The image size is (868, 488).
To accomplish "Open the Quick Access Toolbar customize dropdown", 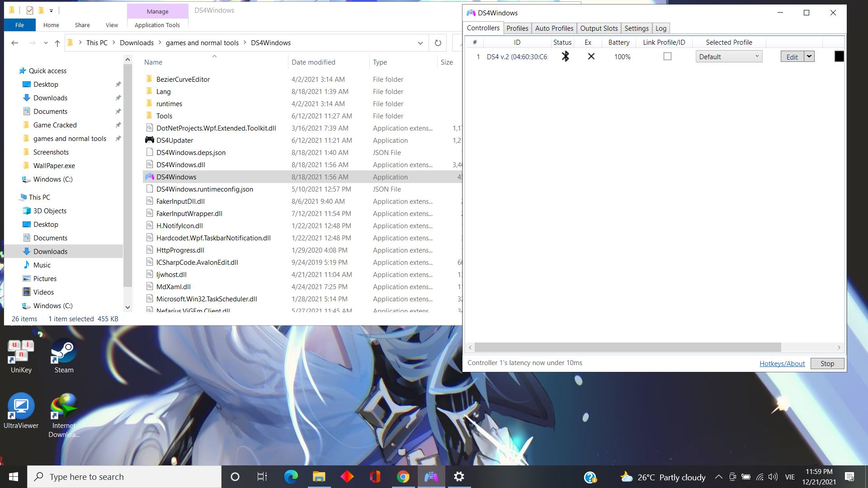I will [51, 10].
